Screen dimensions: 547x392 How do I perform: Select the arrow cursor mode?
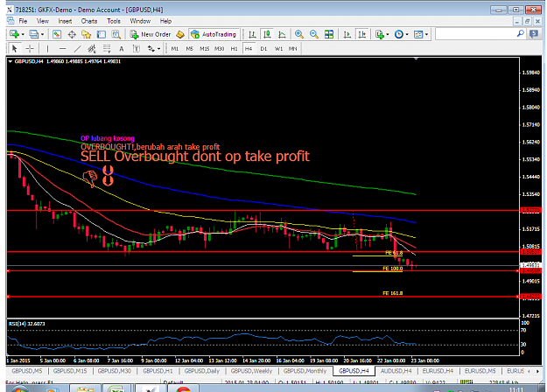[15, 49]
